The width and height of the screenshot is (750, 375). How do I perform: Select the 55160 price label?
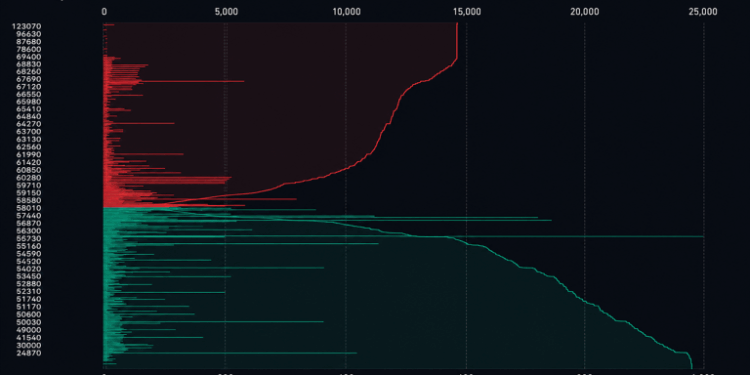(x=28, y=246)
